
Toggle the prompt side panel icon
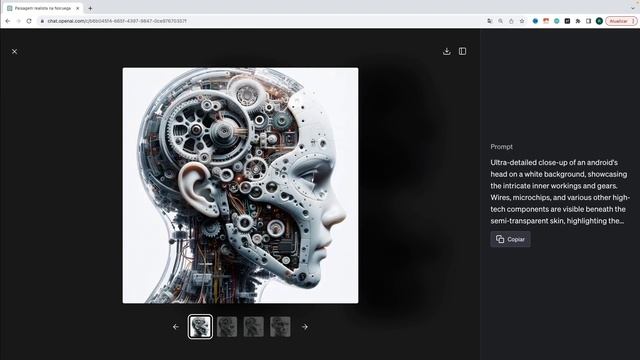click(x=462, y=51)
